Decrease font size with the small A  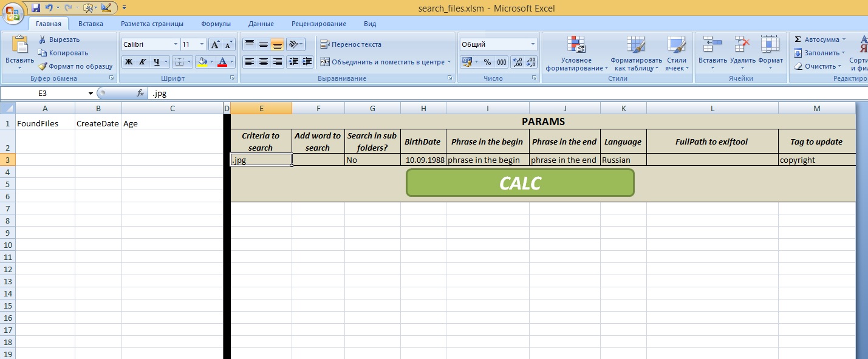click(228, 44)
